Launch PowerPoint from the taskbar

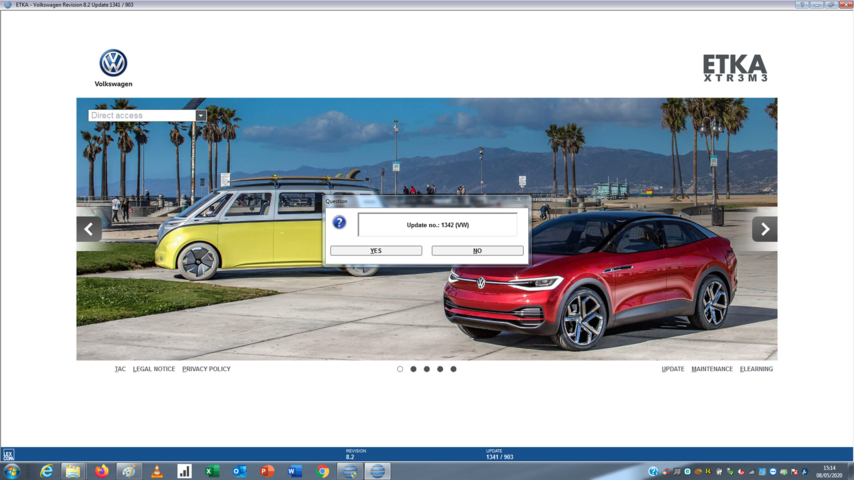coord(267,471)
